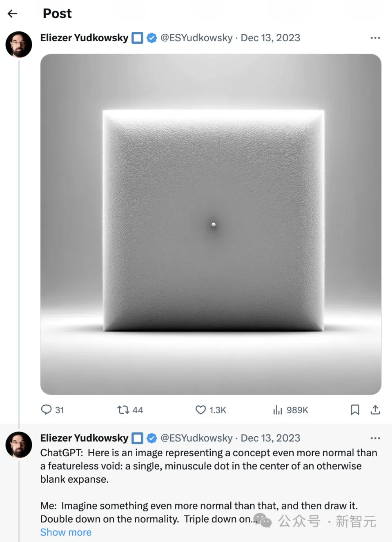Open replies via the comment icon
This screenshot has width=392, height=542.
[46, 409]
